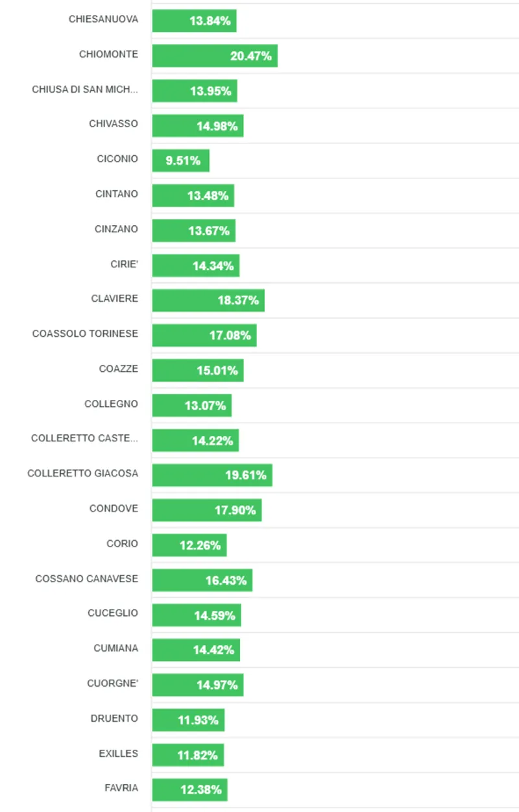Select the DRUENTO 11.93% bar
Image resolution: width=519 pixels, height=812 pixels.
(188, 720)
